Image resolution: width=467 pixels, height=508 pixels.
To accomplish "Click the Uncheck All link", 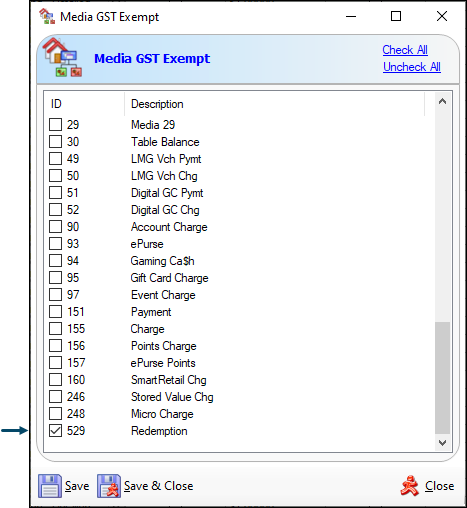I will 412,67.
